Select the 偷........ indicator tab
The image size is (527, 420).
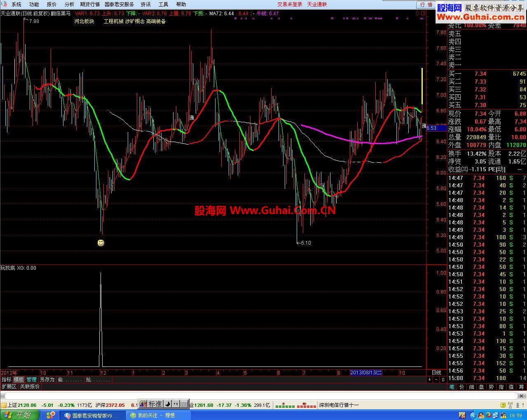pyautogui.click(x=70, y=380)
